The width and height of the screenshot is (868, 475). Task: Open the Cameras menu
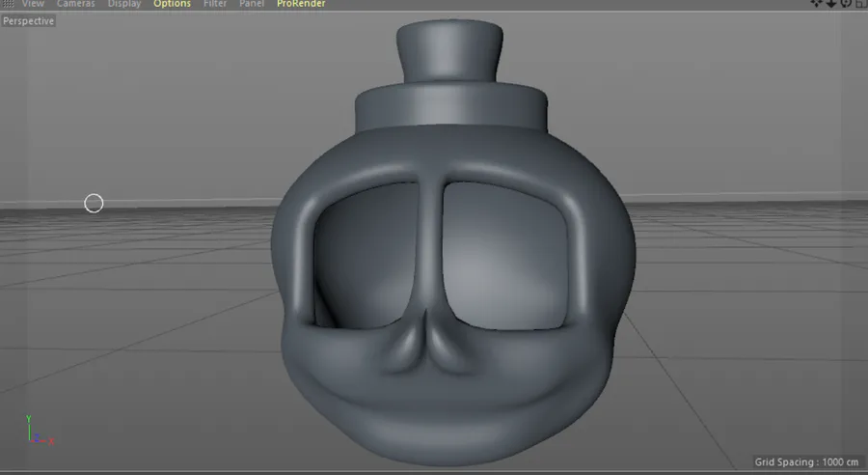(76, 3)
